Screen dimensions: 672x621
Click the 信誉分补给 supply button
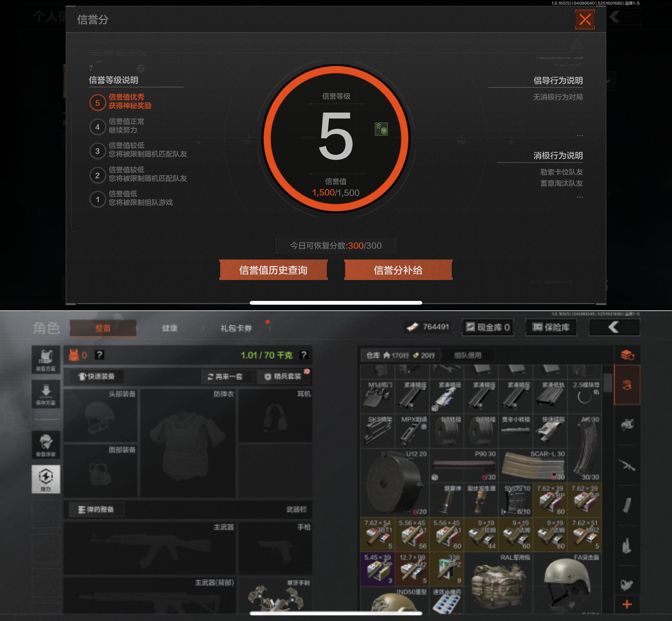[398, 270]
